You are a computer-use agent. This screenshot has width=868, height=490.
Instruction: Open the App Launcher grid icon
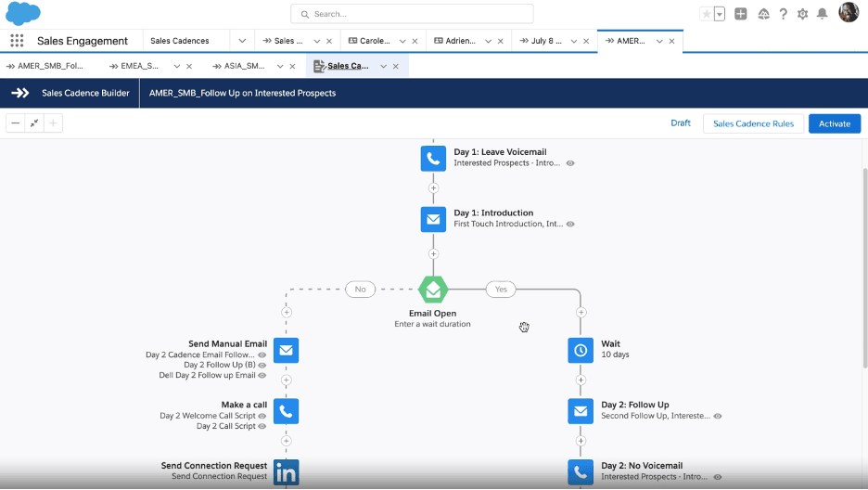(x=17, y=41)
